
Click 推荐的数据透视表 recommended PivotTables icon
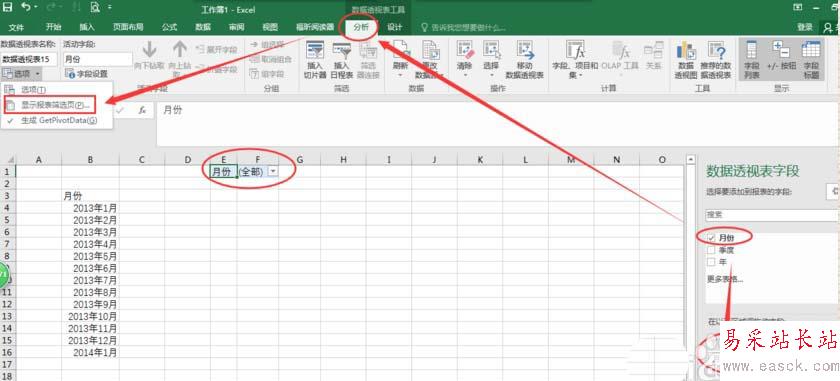tap(716, 51)
